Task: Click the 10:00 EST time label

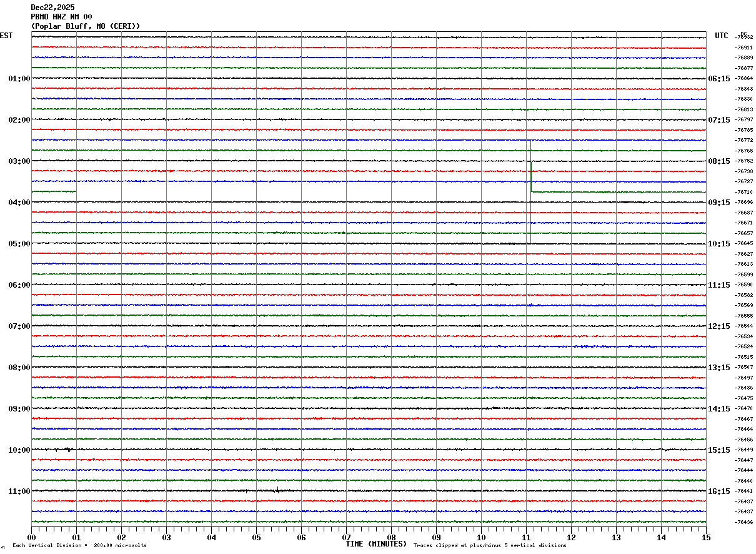Action: pos(19,450)
